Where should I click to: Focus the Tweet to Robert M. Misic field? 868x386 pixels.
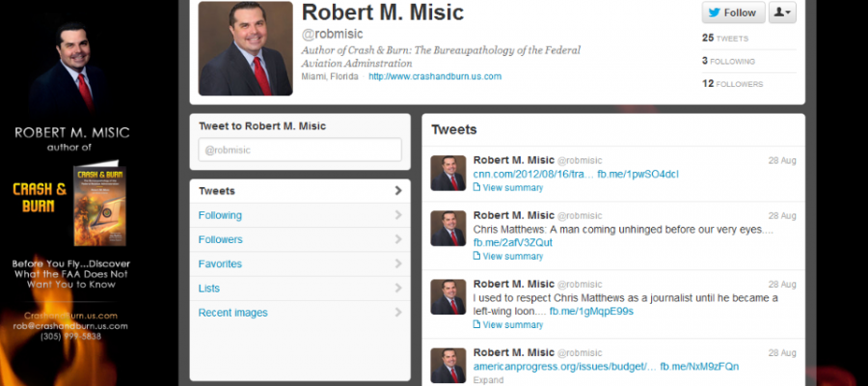point(300,151)
